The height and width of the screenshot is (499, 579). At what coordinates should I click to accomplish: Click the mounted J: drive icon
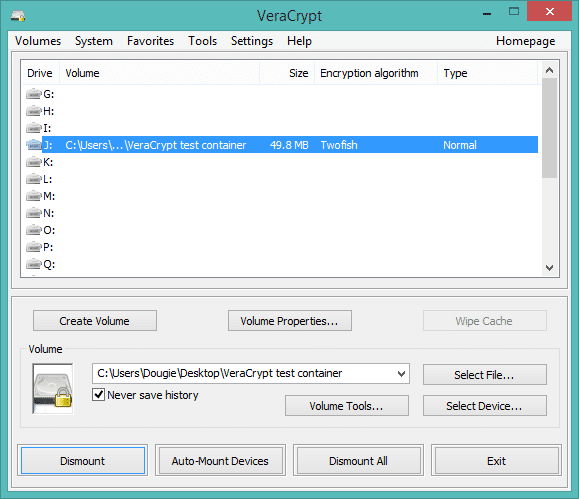pyautogui.click(x=34, y=145)
